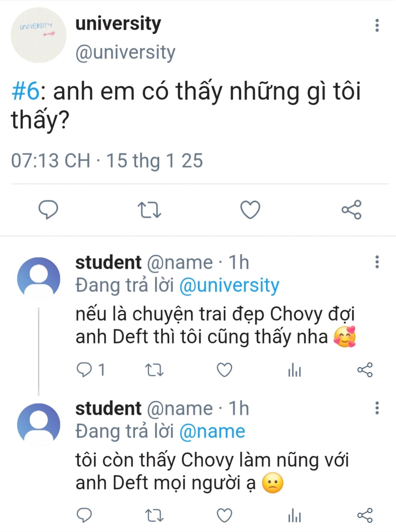Reply to the second student comment

pos(84,515)
